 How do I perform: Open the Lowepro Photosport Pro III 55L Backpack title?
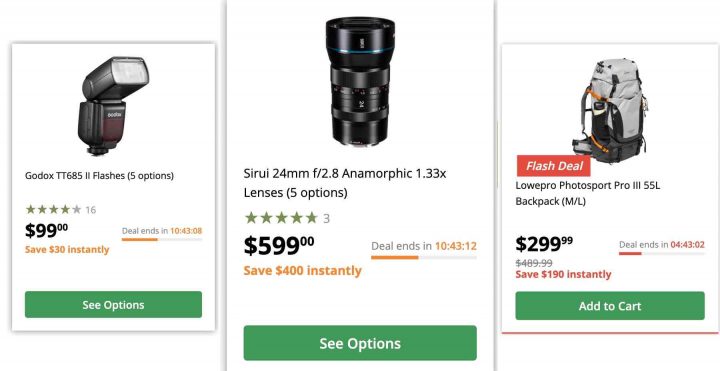pyautogui.click(x=587, y=193)
